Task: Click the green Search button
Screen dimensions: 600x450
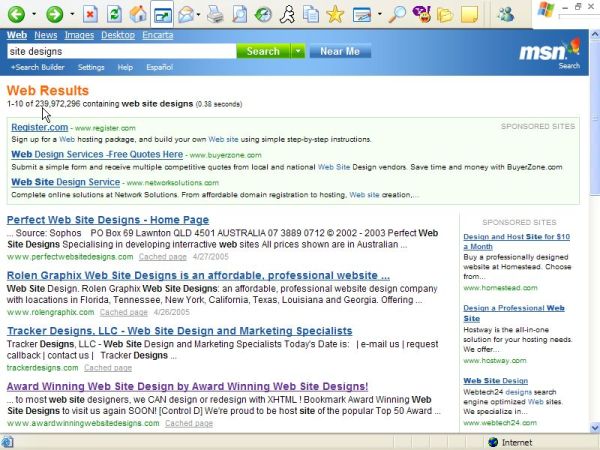Action: [263, 51]
